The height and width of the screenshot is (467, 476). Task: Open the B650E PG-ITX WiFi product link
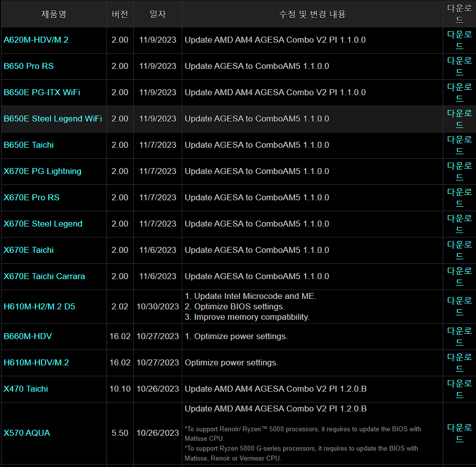tap(42, 92)
